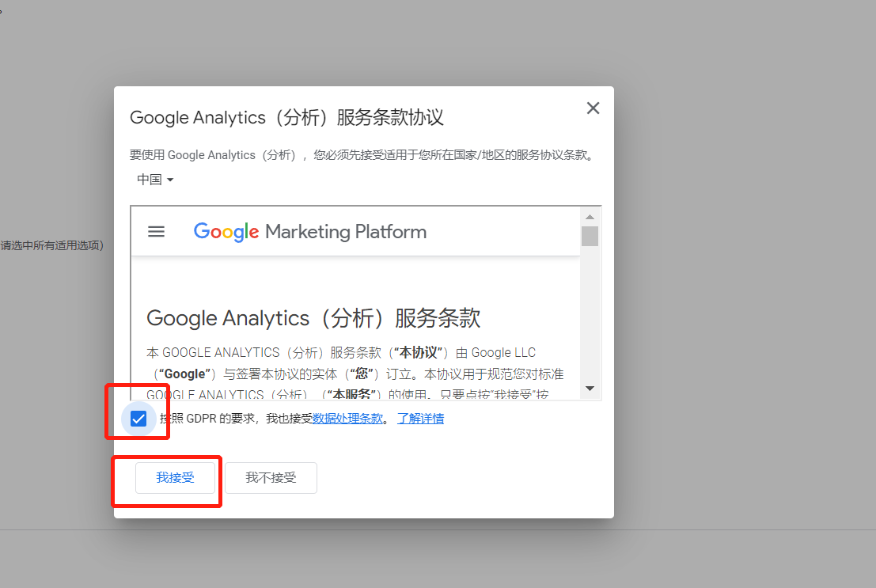Image resolution: width=876 pixels, height=588 pixels.
Task: Click the background text 请选中所有适用选项
Action: pos(51,245)
